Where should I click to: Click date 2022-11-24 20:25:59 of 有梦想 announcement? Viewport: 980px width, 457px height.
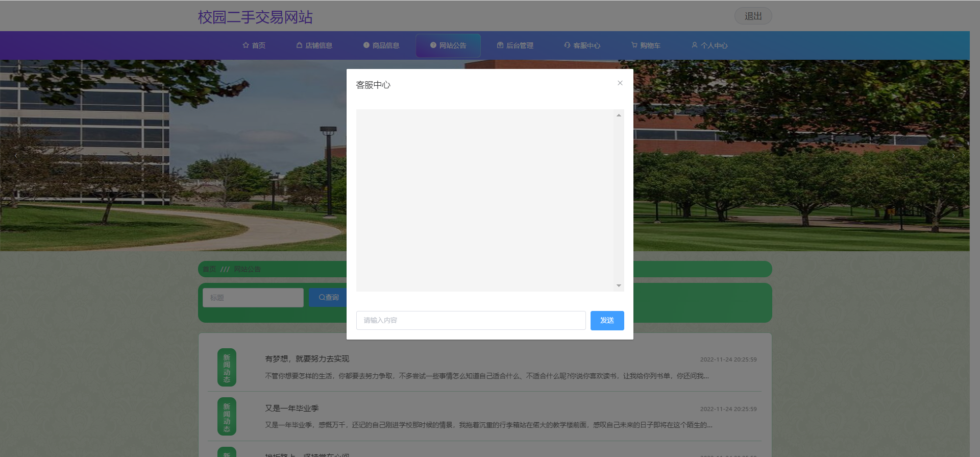(x=728, y=359)
